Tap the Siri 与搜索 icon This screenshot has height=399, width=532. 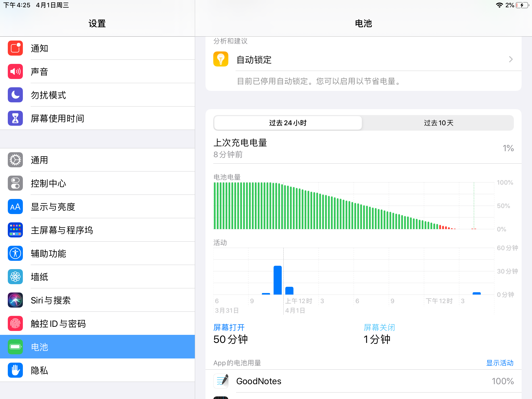click(x=15, y=300)
